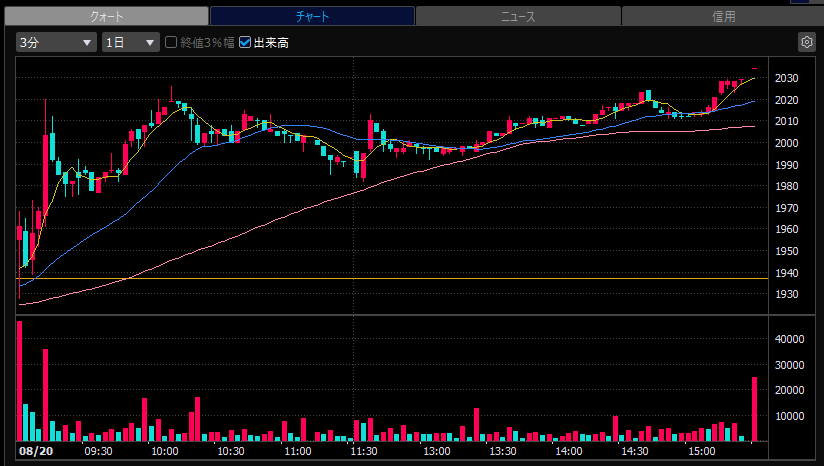824x466 pixels.
Task: Select the 11:30 time axis label
Action: (364, 451)
